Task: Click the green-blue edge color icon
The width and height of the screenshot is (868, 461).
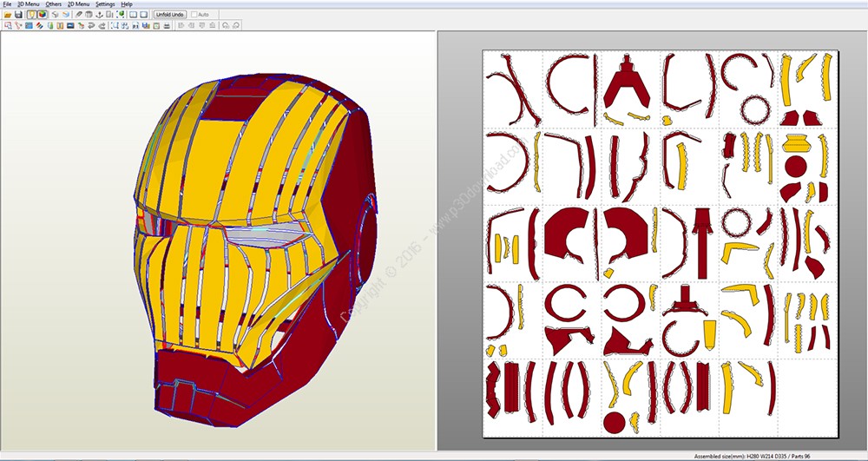Action: coord(49,25)
